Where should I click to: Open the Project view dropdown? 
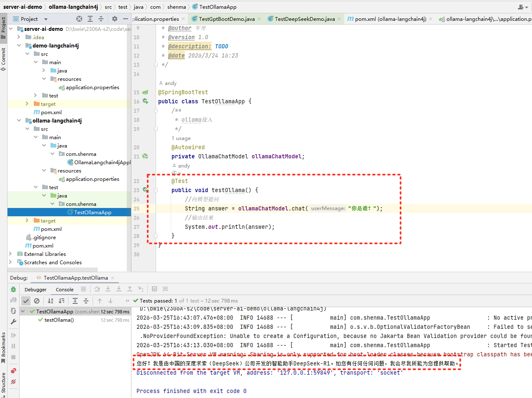(46, 19)
